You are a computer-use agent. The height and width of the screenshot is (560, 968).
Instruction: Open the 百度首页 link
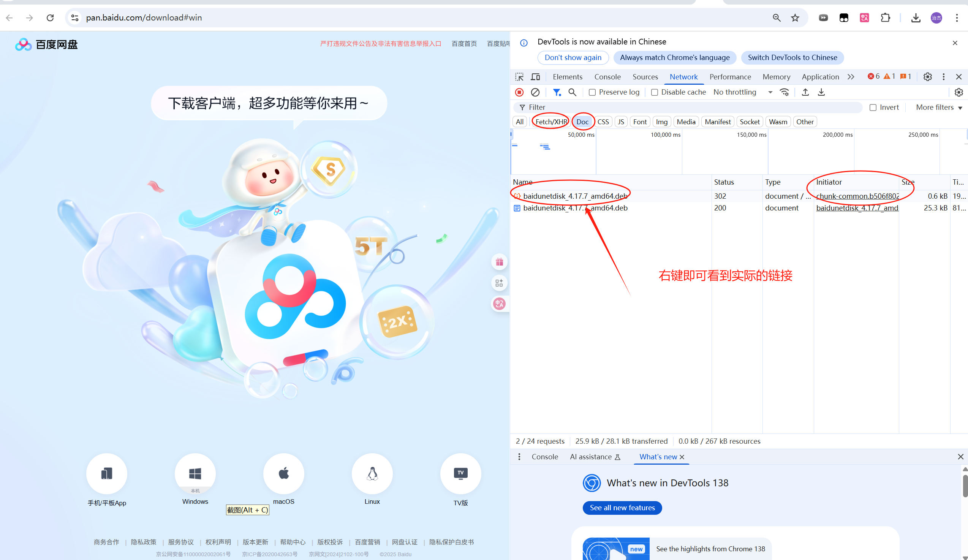[x=464, y=44]
